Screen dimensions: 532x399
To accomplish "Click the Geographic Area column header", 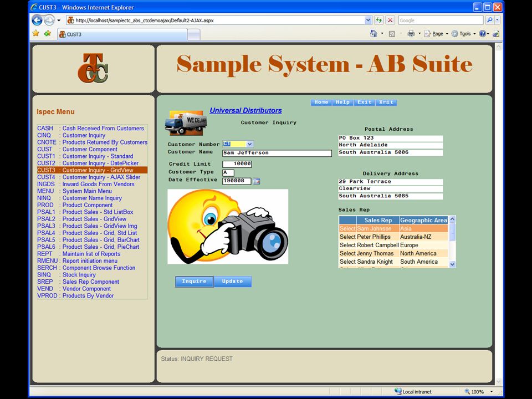I will click(424, 220).
